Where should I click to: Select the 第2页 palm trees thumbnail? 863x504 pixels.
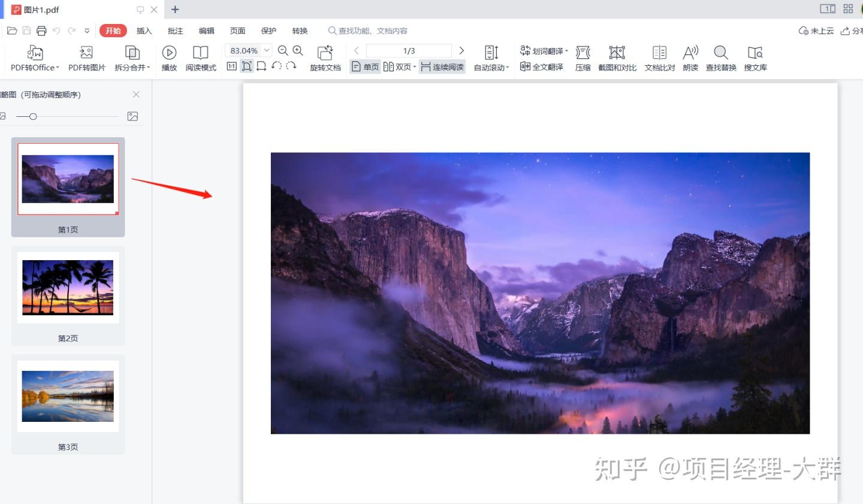[x=68, y=295]
